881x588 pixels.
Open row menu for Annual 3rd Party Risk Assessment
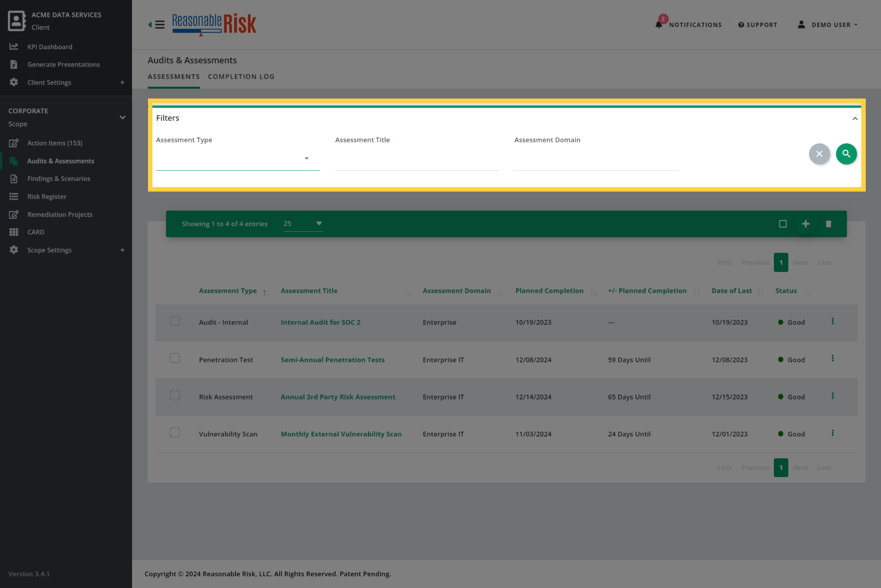[x=832, y=396]
